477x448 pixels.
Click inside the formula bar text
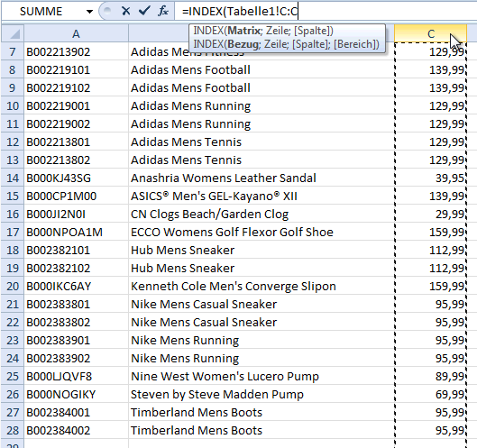[x=240, y=12]
